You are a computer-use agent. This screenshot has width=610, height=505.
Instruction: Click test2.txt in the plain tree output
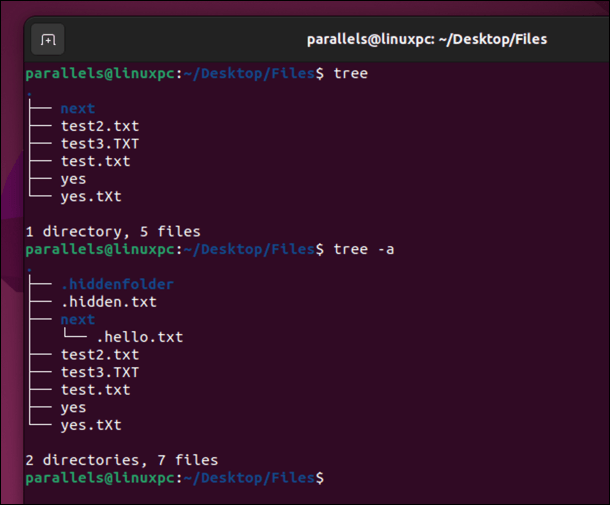point(99,126)
